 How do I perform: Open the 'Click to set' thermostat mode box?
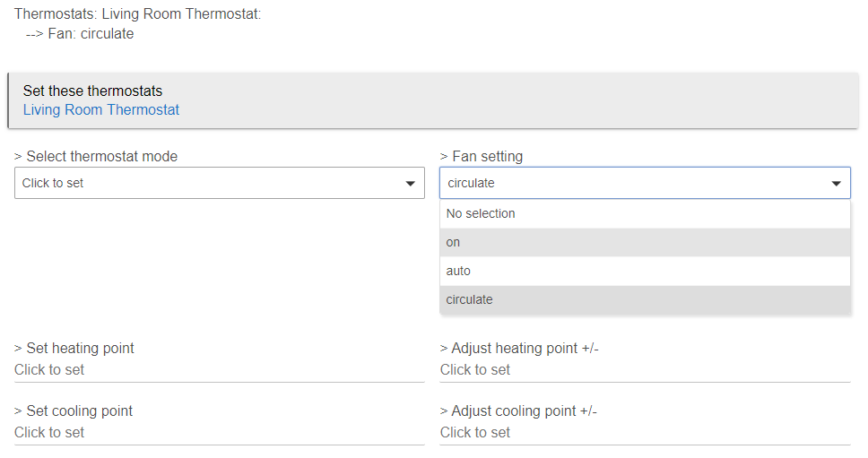[x=219, y=183]
